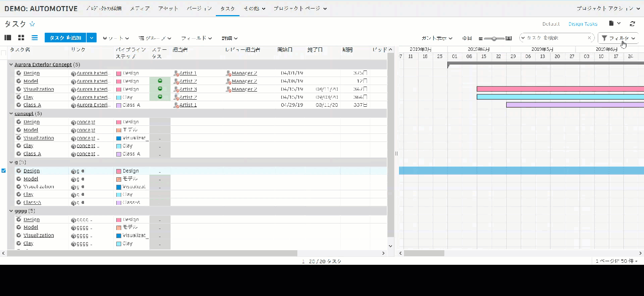Favorite the タスク page with the star
The width and height of the screenshot is (644, 296).
(32, 24)
